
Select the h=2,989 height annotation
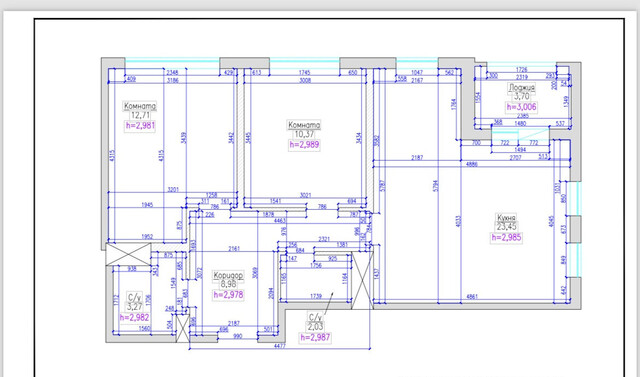click(x=304, y=145)
